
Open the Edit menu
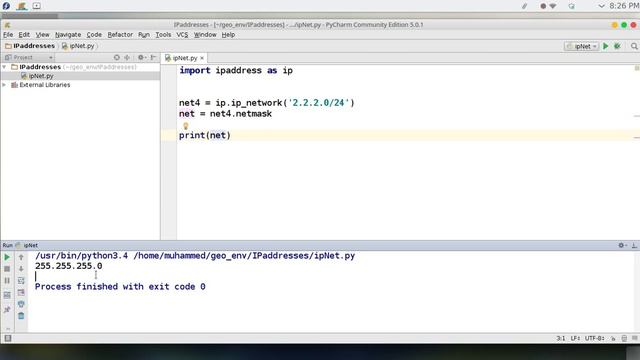click(x=24, y=35)
